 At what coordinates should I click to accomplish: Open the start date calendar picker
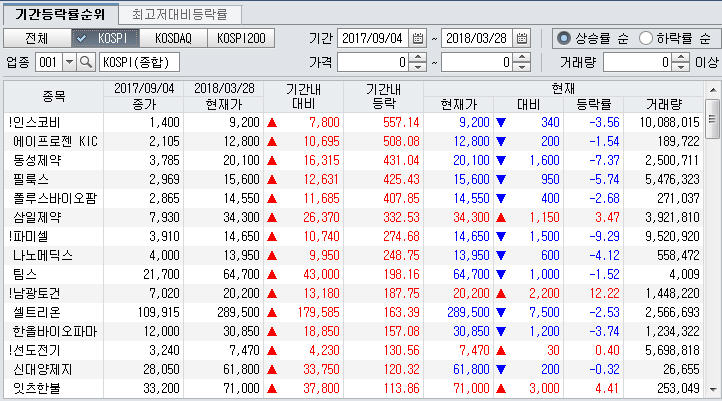[418, 38]
